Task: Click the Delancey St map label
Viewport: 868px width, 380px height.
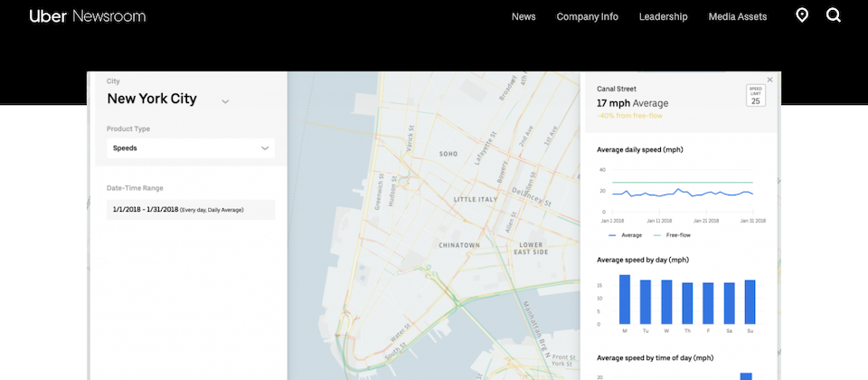Action: (x=531, y=196)
